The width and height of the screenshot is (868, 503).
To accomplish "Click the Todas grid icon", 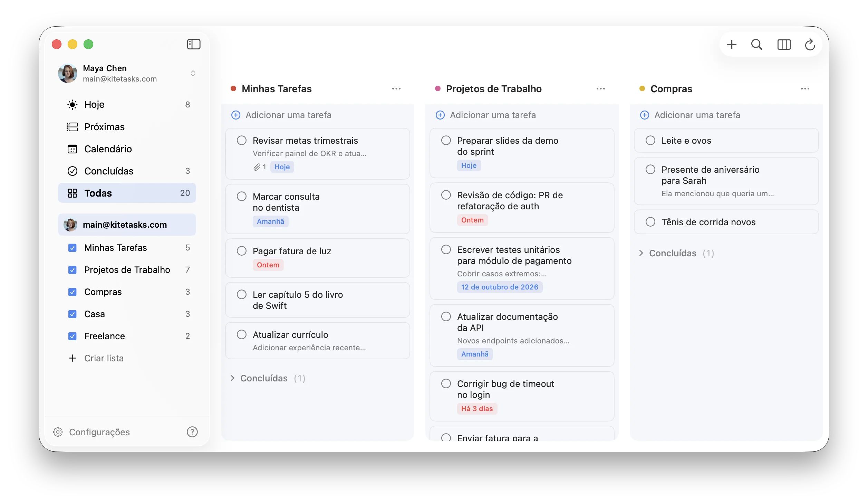I will coord(72,193).
